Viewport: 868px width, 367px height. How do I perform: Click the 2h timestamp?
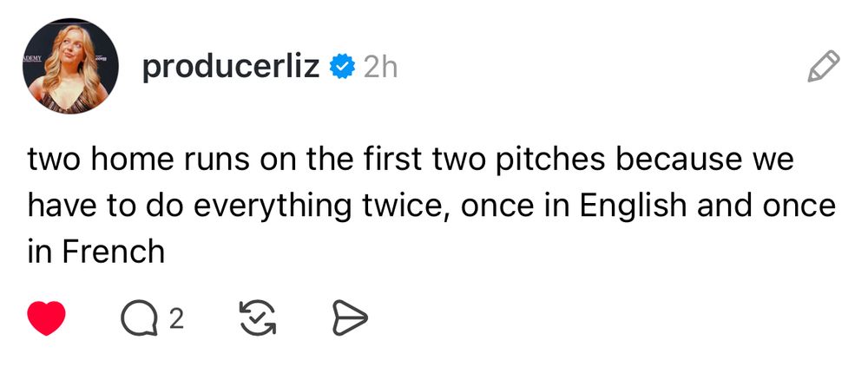(379, 67)
